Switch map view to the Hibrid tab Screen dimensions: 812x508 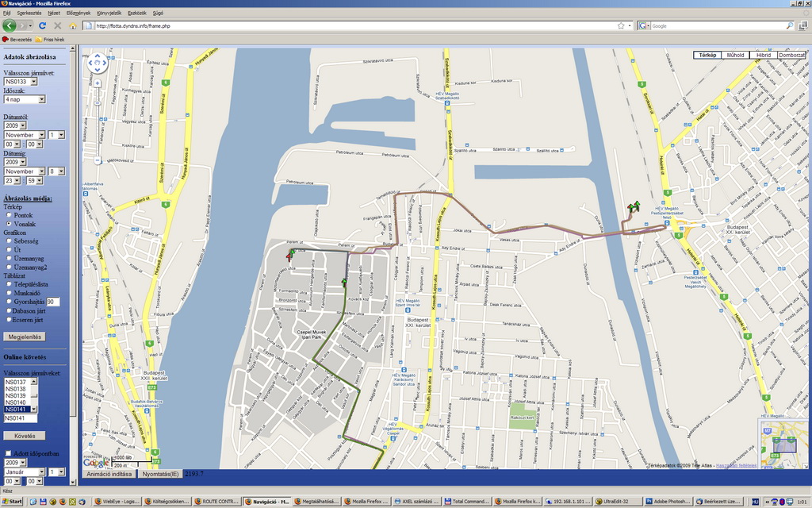(x=763, y=55)
